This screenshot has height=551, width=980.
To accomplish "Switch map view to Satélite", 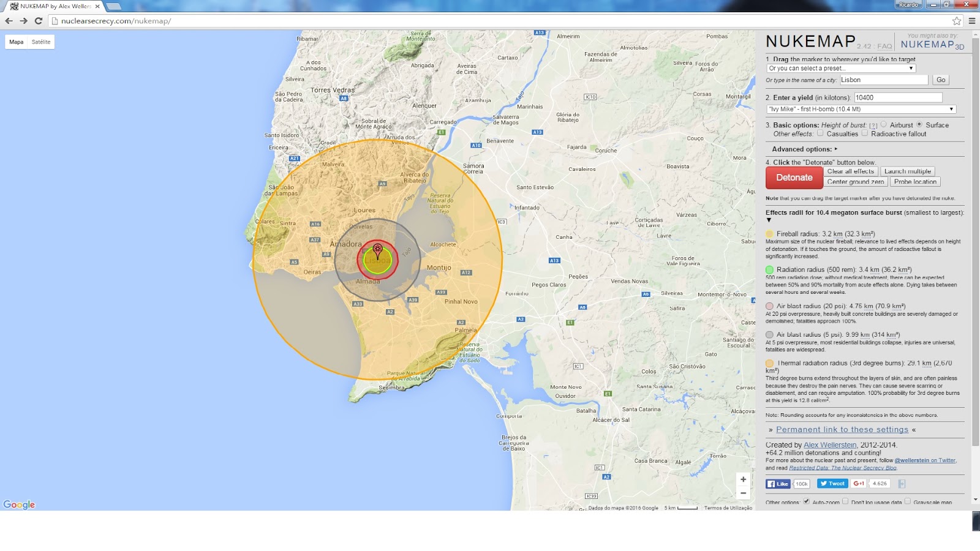I will pos(41,42).
